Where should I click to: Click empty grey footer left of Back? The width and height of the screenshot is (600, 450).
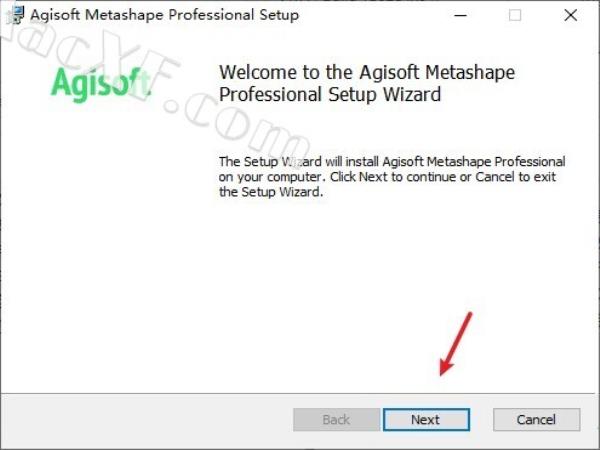tap(145, 419)
